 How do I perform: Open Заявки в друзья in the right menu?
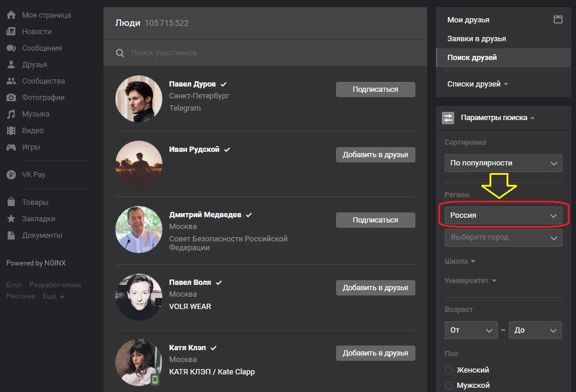[477, 39]
